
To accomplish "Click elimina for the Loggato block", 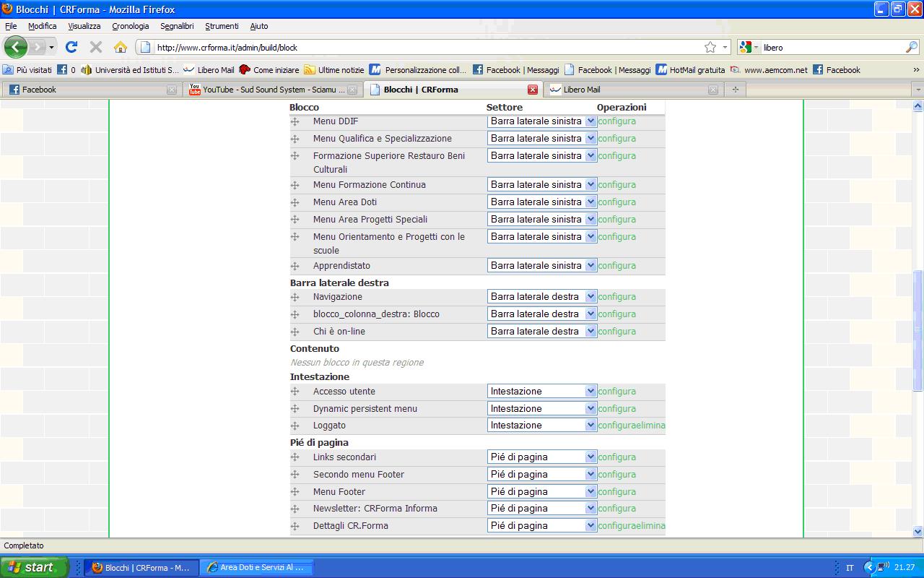I will [x=650, y=426].
